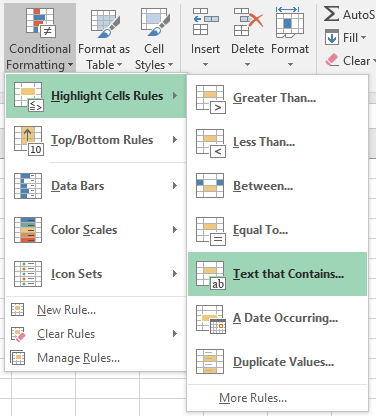Click the Fill down-arrow icon
Image resolution: width=376 pixels, height=416 pixels.
332,37
